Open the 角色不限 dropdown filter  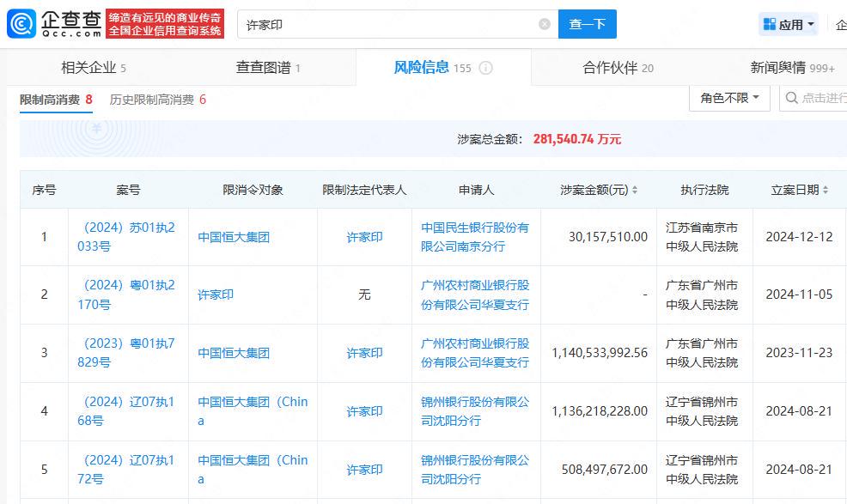729,99
